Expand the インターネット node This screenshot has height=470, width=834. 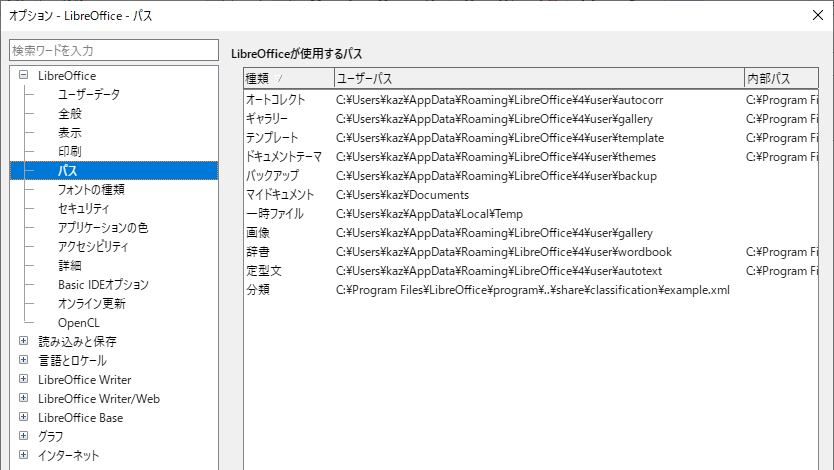click(23, 456)
